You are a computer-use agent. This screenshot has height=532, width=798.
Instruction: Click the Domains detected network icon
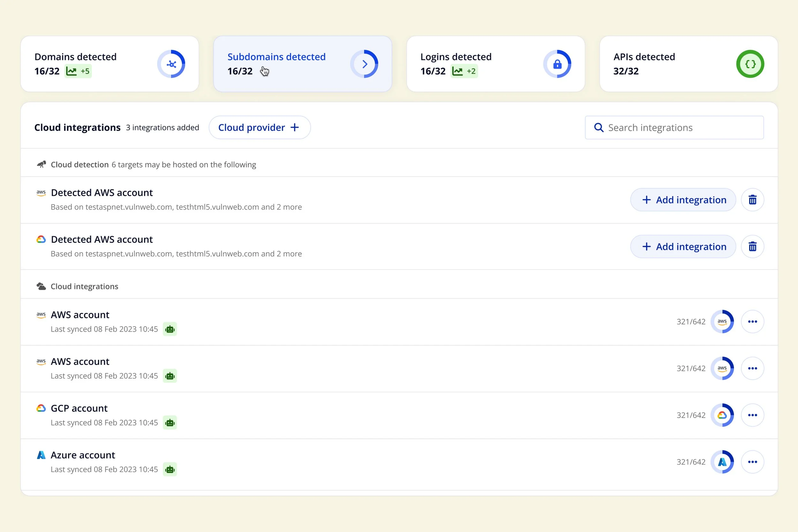point(171,64)
